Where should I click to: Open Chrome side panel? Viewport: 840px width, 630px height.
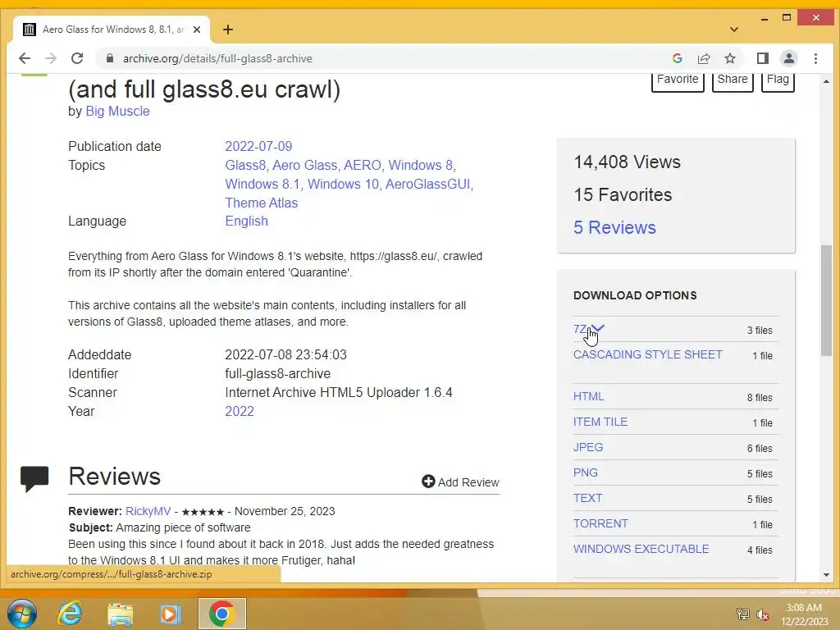[x=762, y=58]
